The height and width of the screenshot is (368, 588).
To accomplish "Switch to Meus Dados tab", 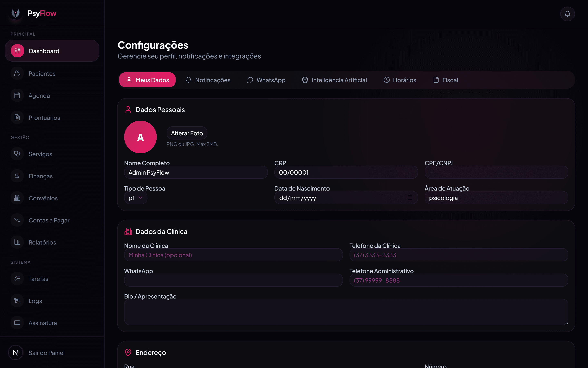I will pyautogui.click(x=147, y=80).
